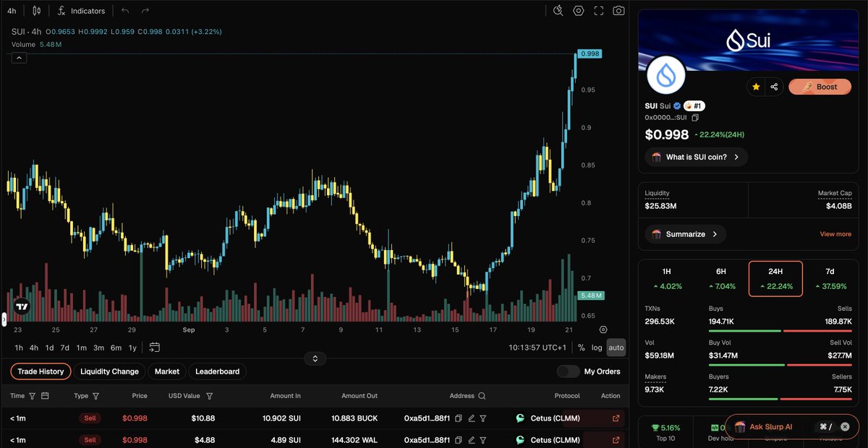Expand the Summarize option
The image size is (868, 448).
(686, 234)
